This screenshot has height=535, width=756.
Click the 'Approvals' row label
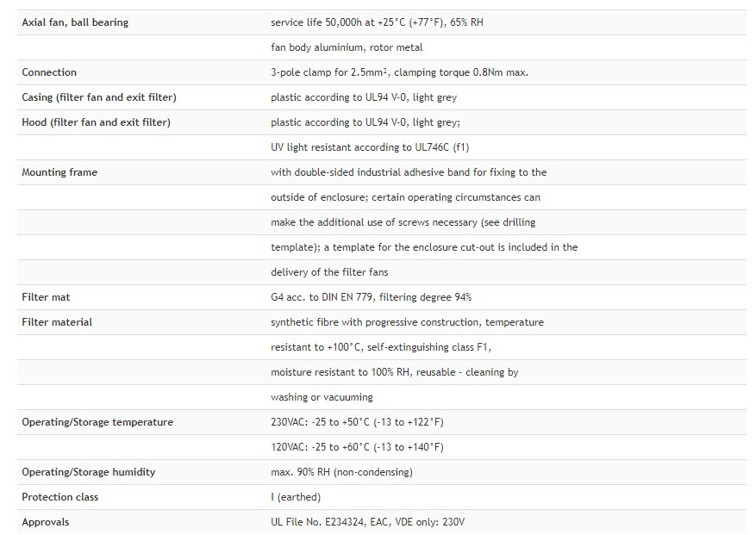point(46,522)
